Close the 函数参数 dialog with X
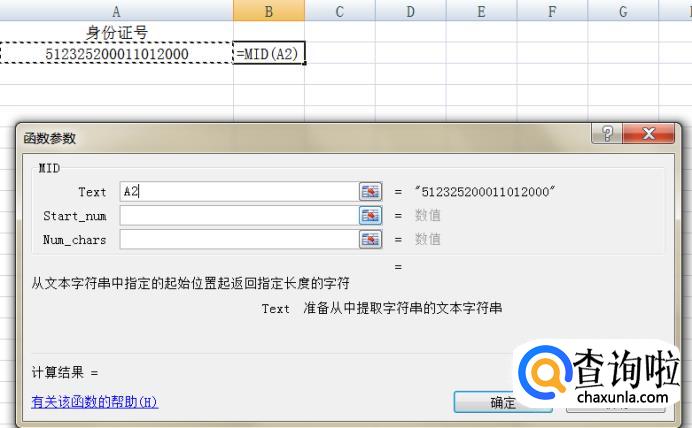692x428 pixels. pyautogui.click(x=649, y=135)
